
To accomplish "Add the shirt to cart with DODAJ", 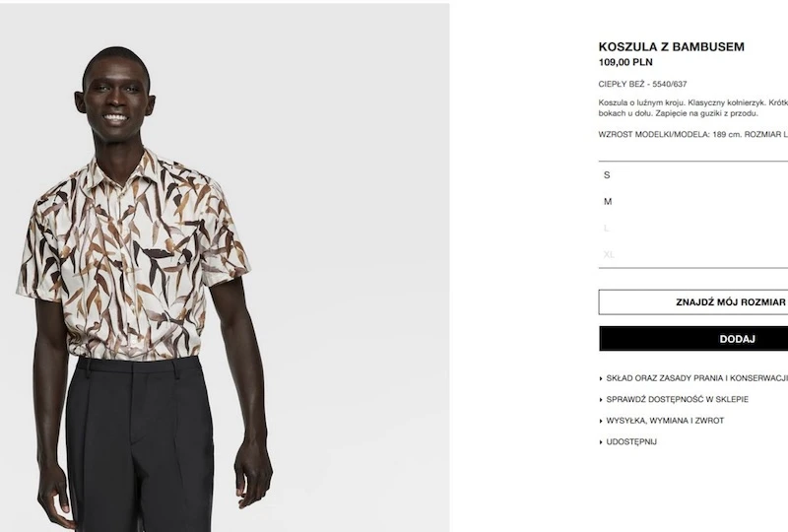I will pos(693,339).
